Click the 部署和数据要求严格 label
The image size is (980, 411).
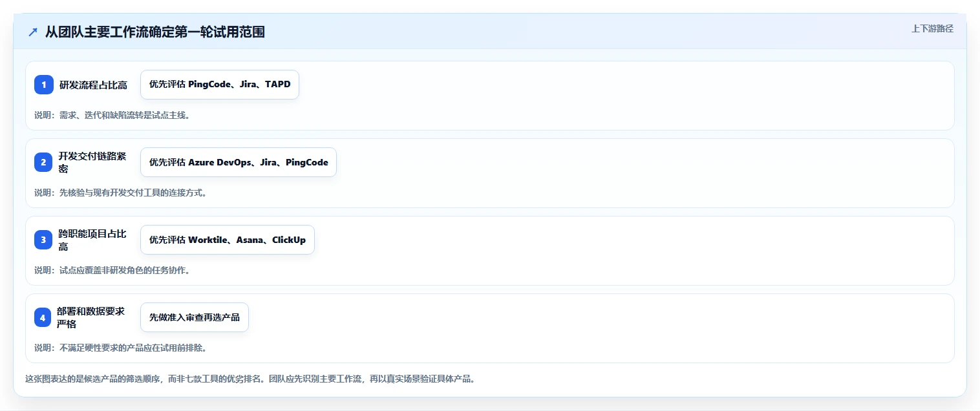click(91, 317)
